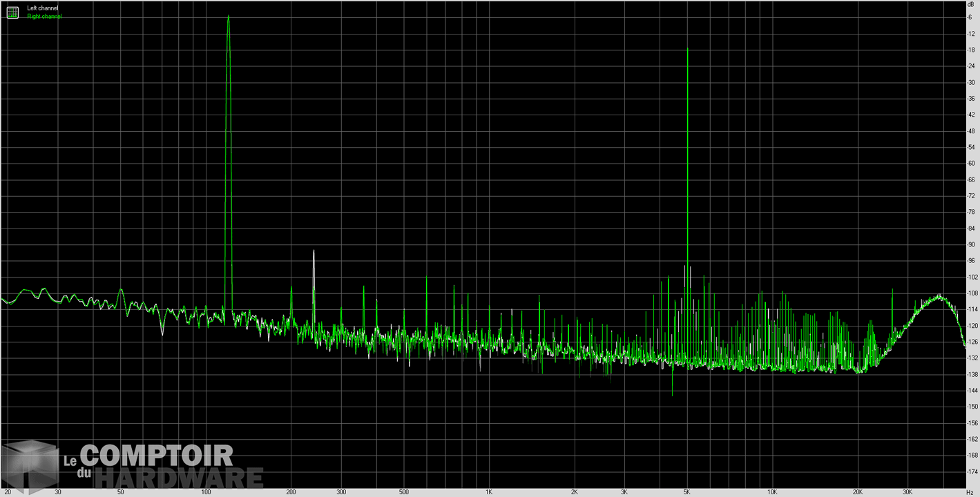Click the "-6" dB scale label
The image size is (980, 497).
click(x=972, y=17)
